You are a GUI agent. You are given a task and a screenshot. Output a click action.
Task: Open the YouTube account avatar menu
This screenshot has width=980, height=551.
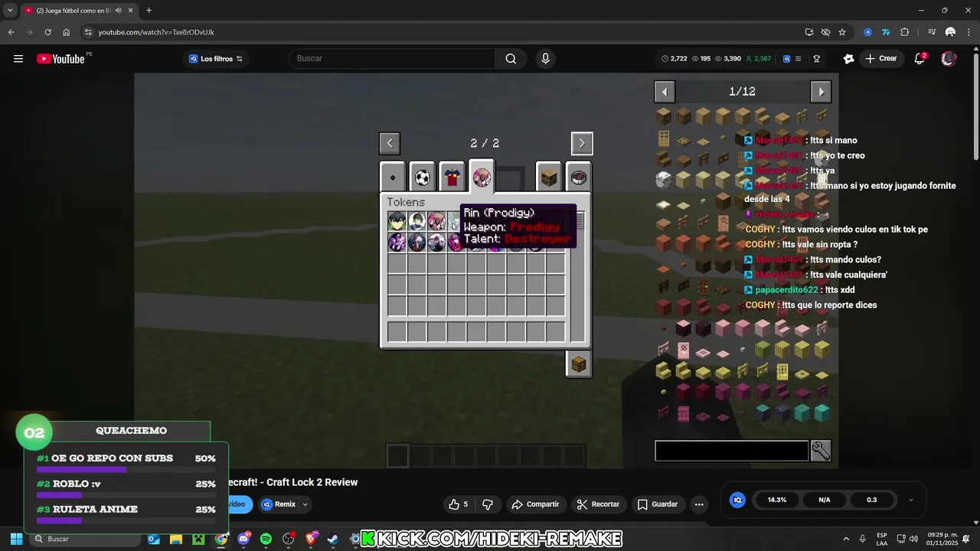coord(949,59)
